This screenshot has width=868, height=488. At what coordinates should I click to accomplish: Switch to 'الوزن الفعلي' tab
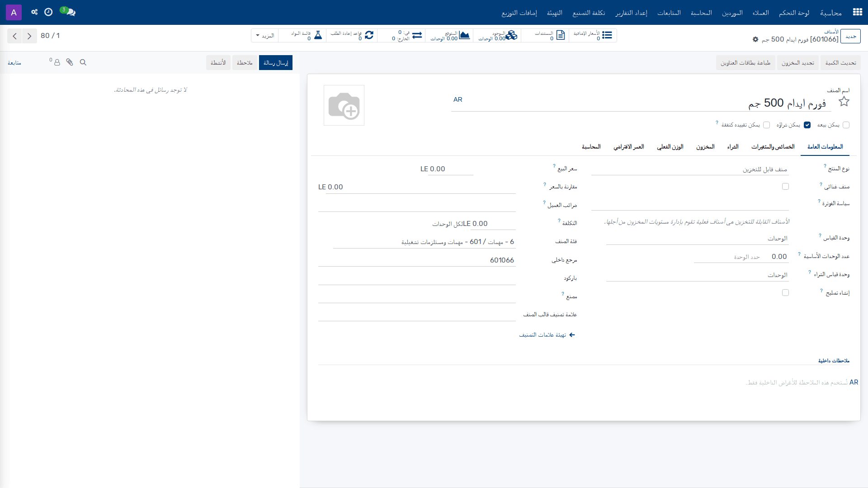pos(670,147)
